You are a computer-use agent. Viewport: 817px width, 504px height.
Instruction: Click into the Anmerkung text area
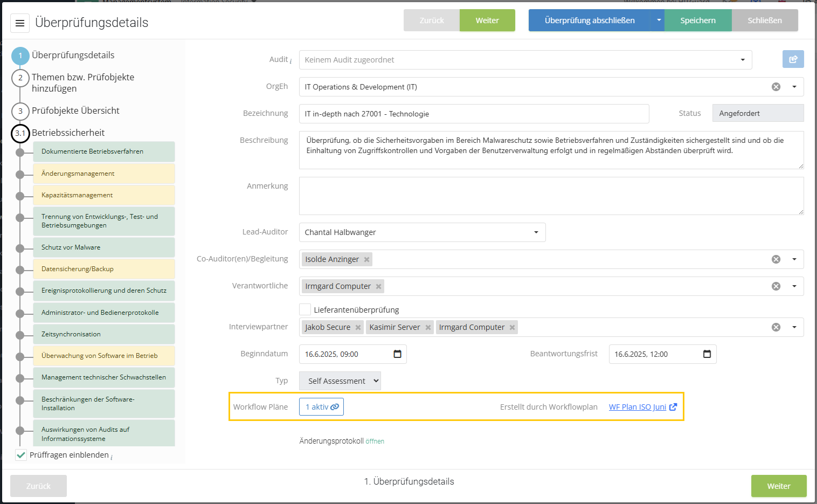click(551, 196)
